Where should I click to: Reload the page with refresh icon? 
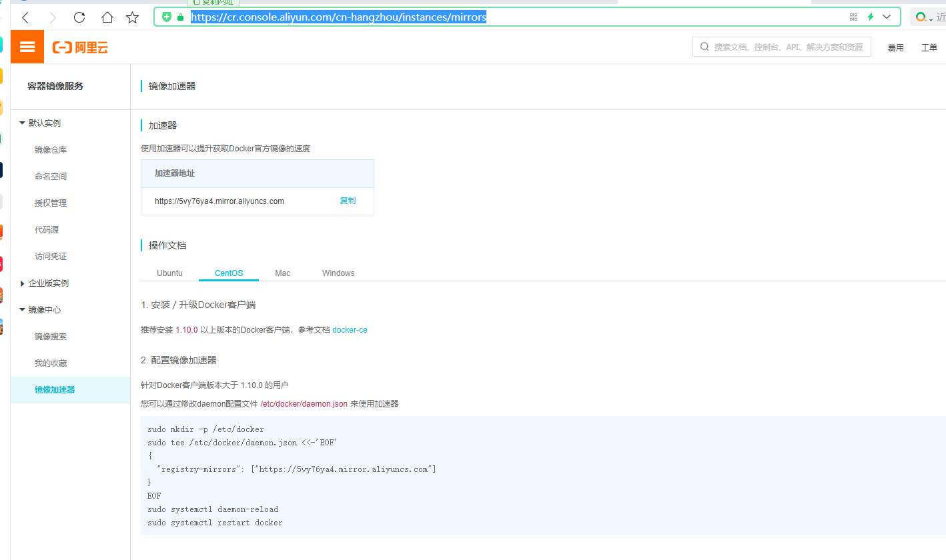point(79,17)
